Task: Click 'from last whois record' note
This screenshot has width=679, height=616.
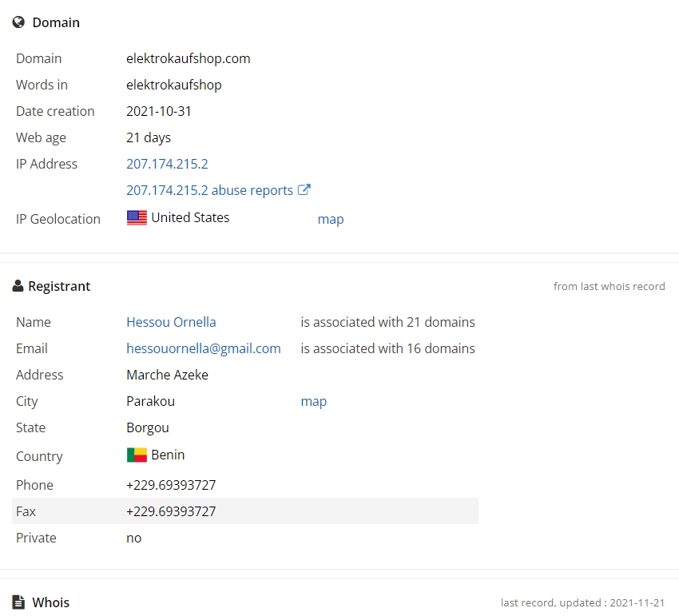Action: [x=609, y=286]
